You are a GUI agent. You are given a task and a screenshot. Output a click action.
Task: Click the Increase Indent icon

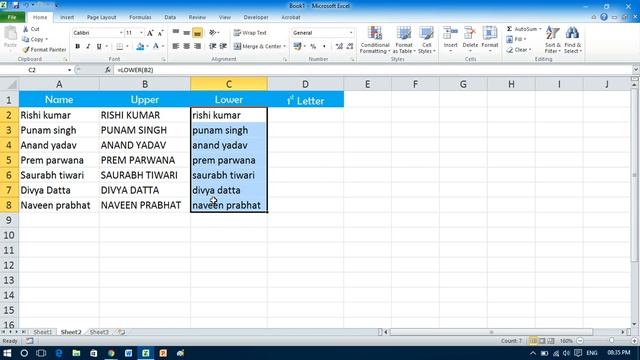(223, 47)
